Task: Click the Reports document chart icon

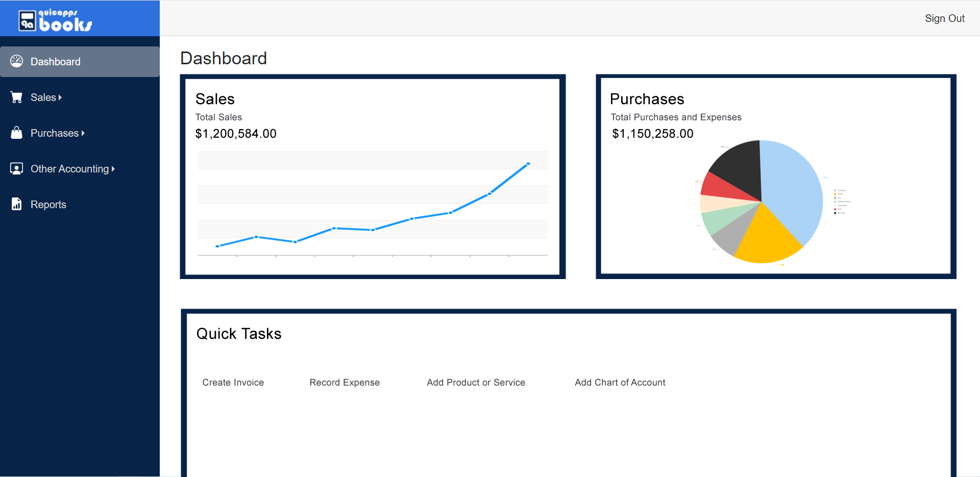Action: (x=17, y=205)
